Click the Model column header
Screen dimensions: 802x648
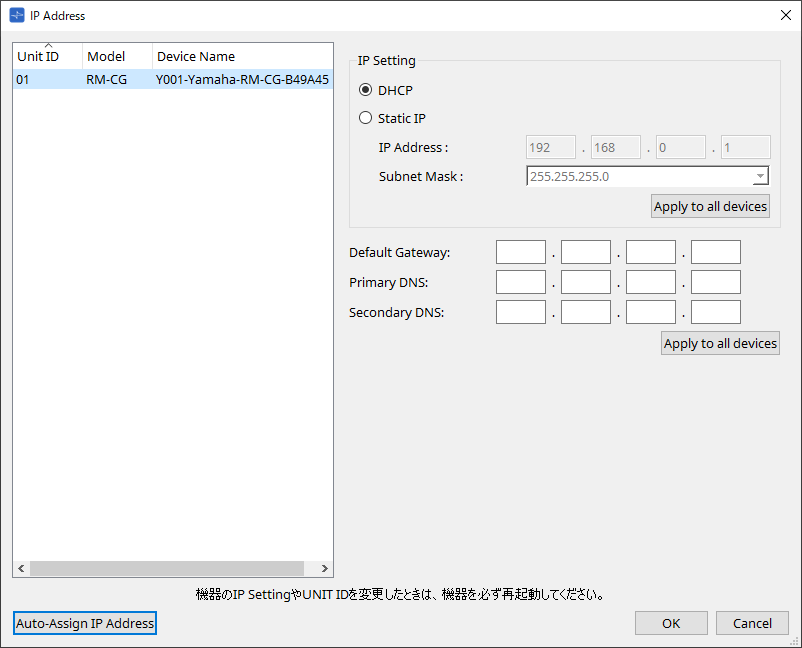pyautogui.click(x=116, y=57)
